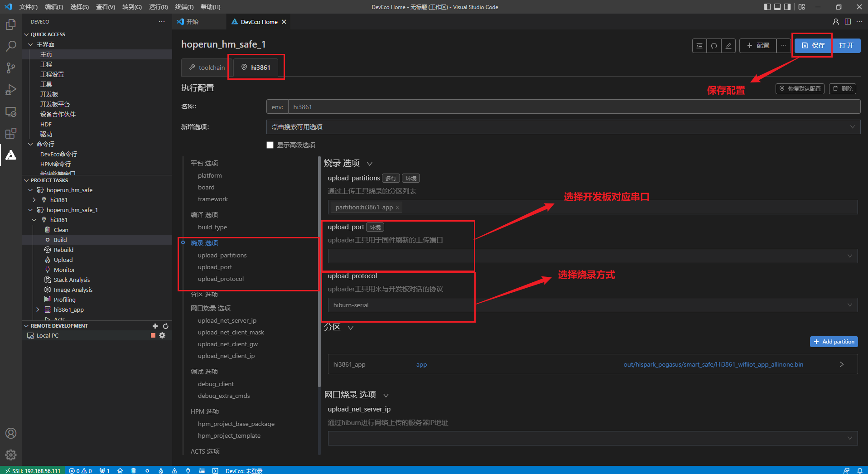This screenshot has height=474, width=868.
Task: Split the editor to the right
Action: coord(848,22)
